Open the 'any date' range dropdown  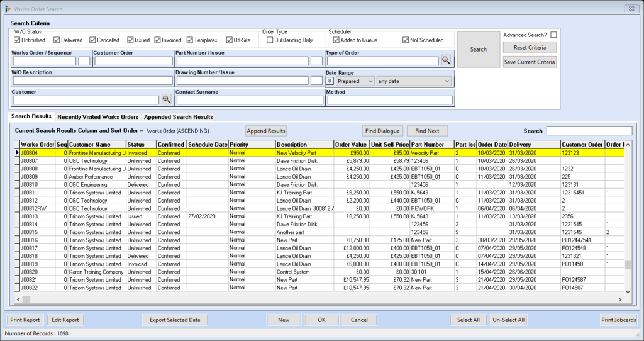414,81
